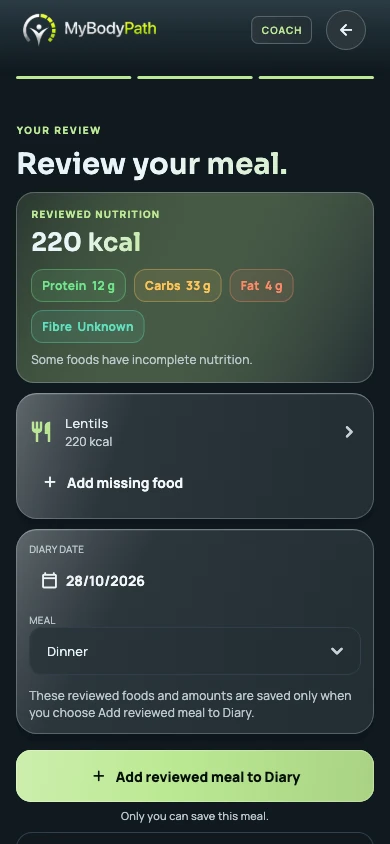Expand the Dinner meal dropdown arrow

click(337, 651)
